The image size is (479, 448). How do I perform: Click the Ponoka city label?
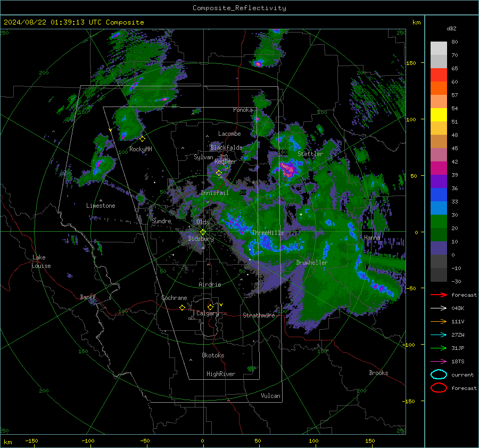(243, 110)
